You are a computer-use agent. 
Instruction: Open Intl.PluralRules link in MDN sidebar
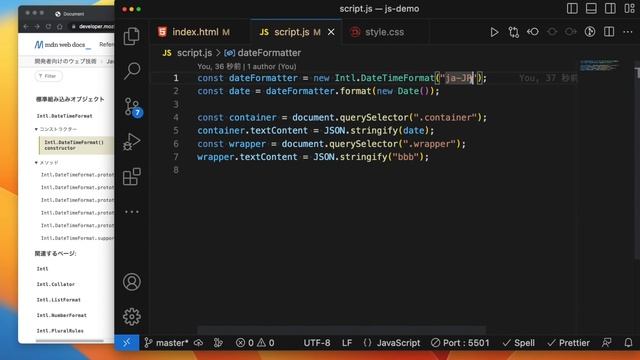(x=60, y=331)
